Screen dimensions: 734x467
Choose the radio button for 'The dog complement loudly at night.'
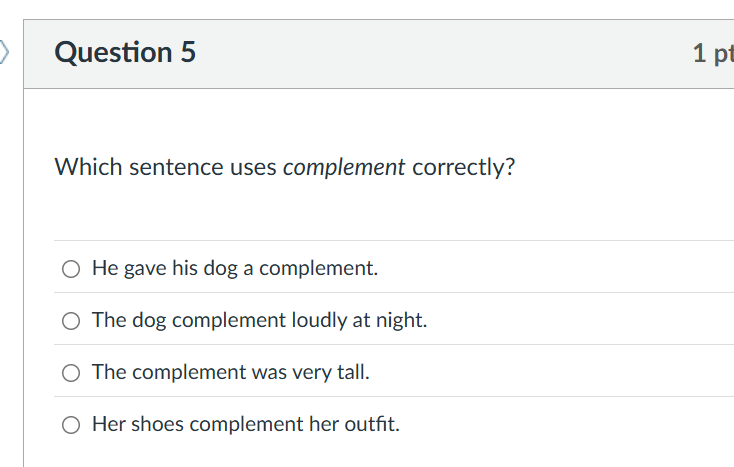[x=71, y=321]
